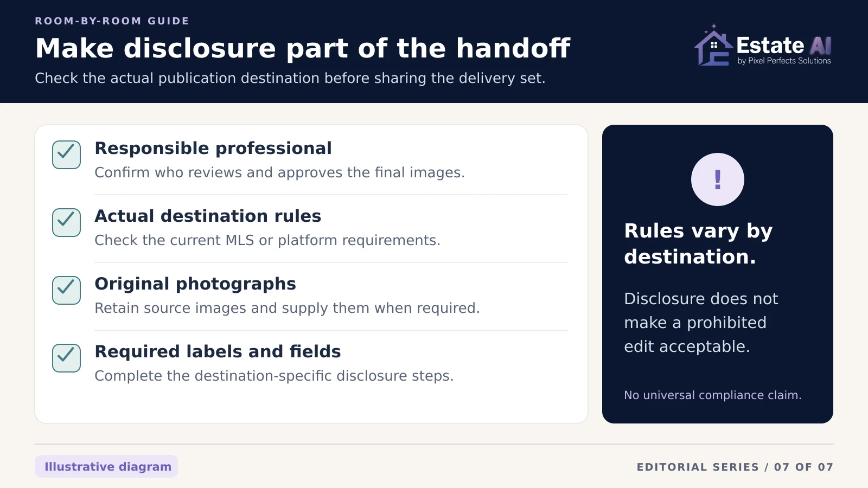Click the exclamation mark alert icon
Viewport: 868px width, 488px height.
point(717,179)
